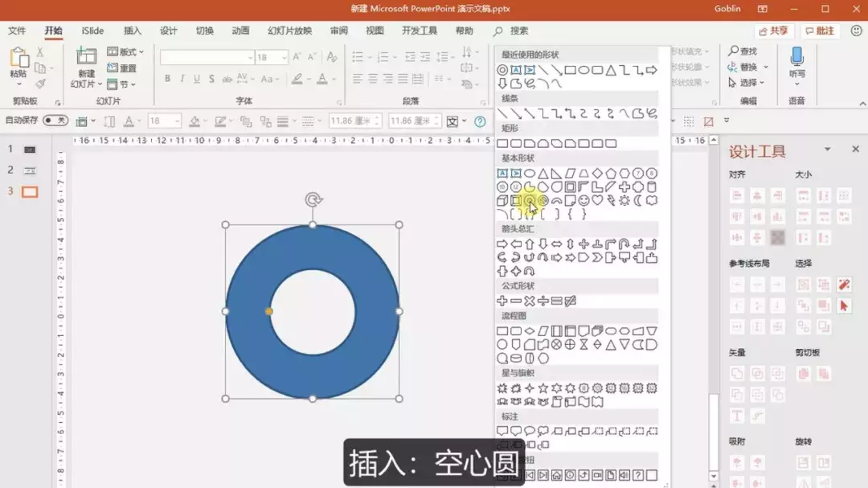Open the 设计 ribbon tab

tap(168, 31)
